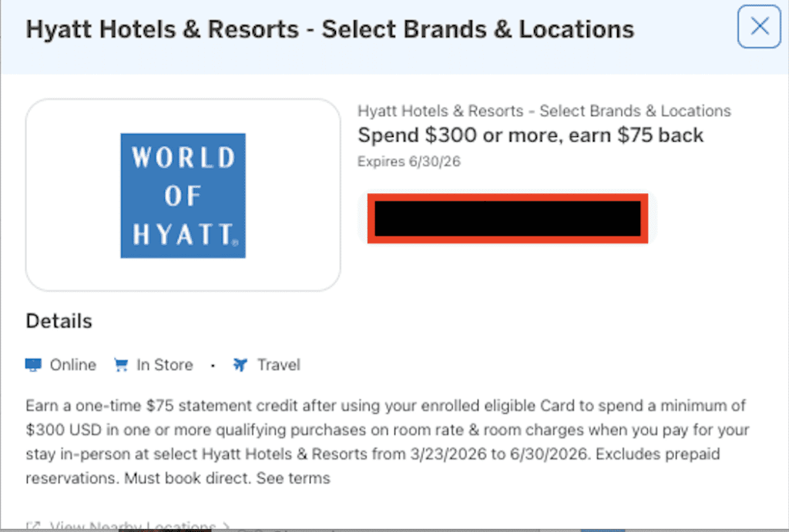Screen dimensions: 789x532
Task: Click the Details heading
Action: 59,321
